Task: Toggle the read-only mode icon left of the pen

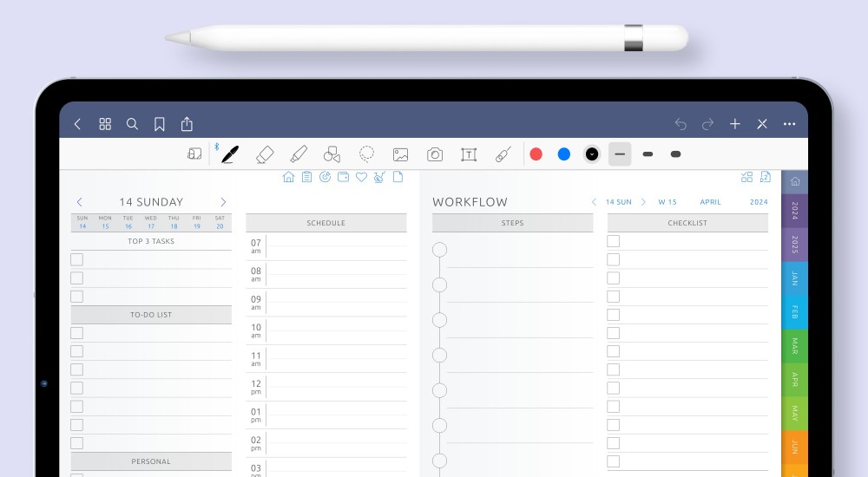Action: coord(194,154)
